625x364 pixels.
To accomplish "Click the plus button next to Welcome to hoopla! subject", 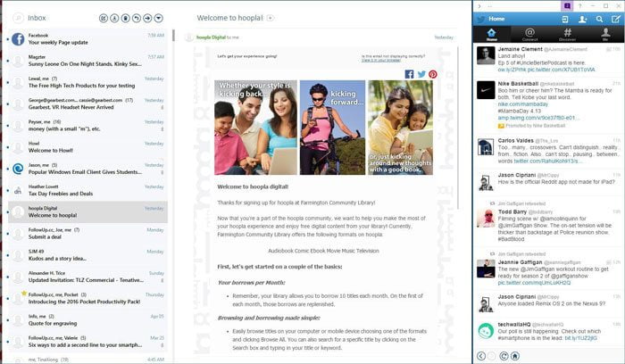I will coord(271,18).
